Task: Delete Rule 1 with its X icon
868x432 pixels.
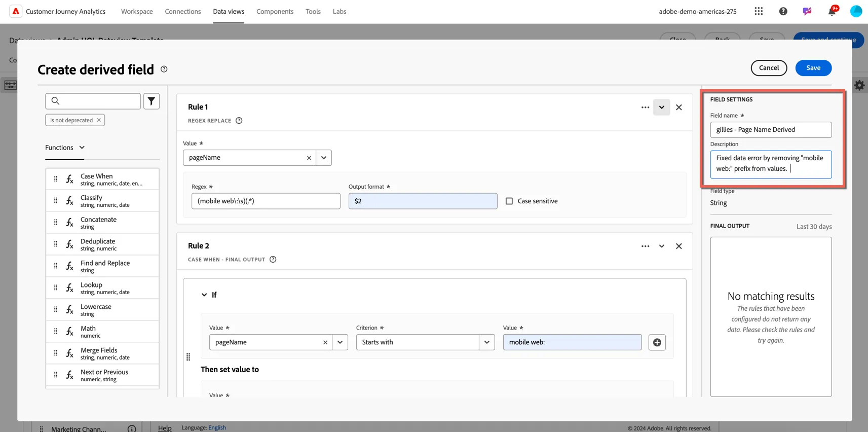Action: point(679,107)
